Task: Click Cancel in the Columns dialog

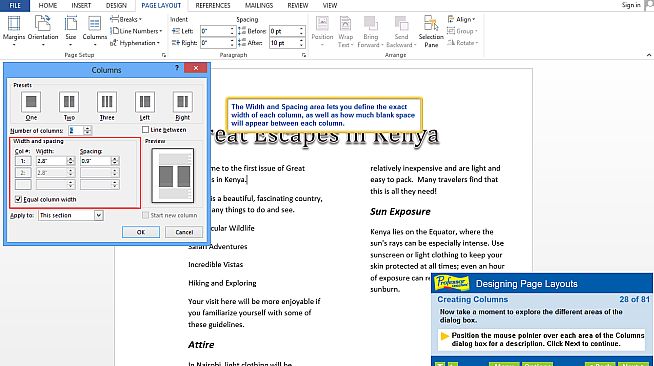Action: (184, 232)
